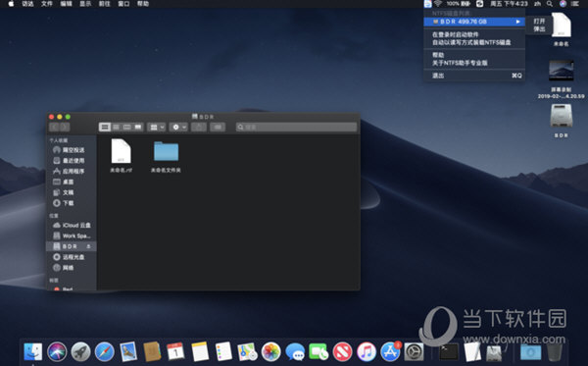Open the 显示 menu in menu bar

(85, 4)
